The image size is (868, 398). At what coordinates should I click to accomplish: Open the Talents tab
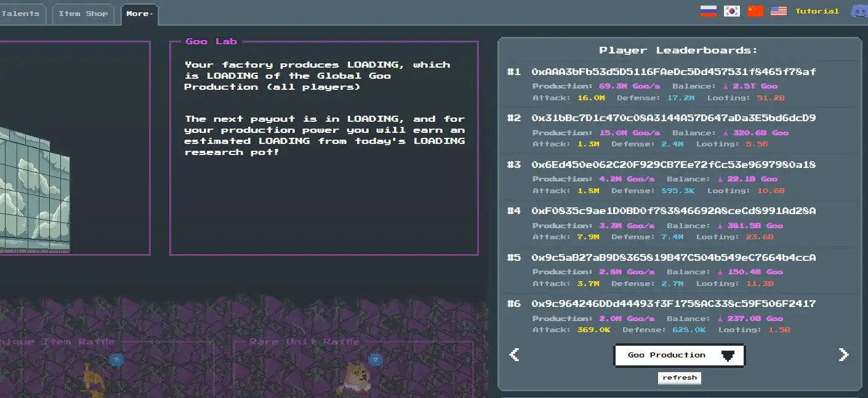20,14
